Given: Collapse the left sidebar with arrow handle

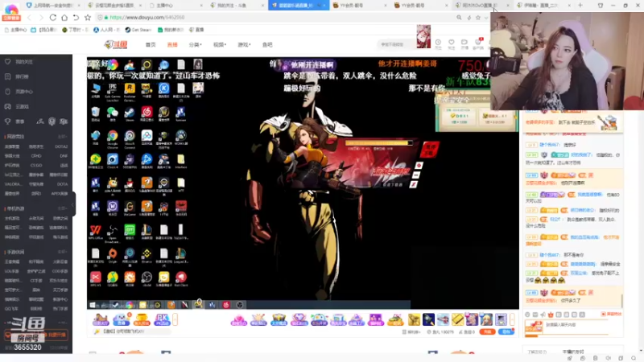Looking at the screenshot, I should pyautogui.click(x=73, y=204).
